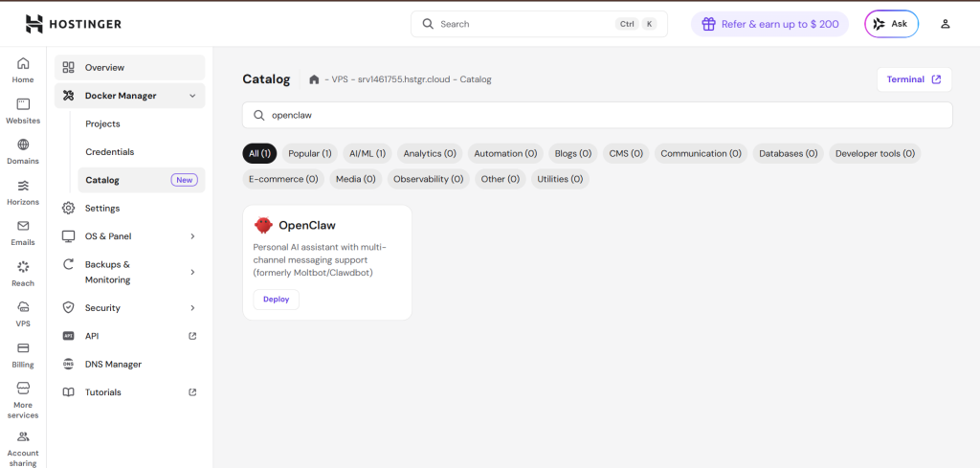The height and width of the screenshot is (468, 980).
Task: Select the All (1) filter chip
Action: coord(259,153)
